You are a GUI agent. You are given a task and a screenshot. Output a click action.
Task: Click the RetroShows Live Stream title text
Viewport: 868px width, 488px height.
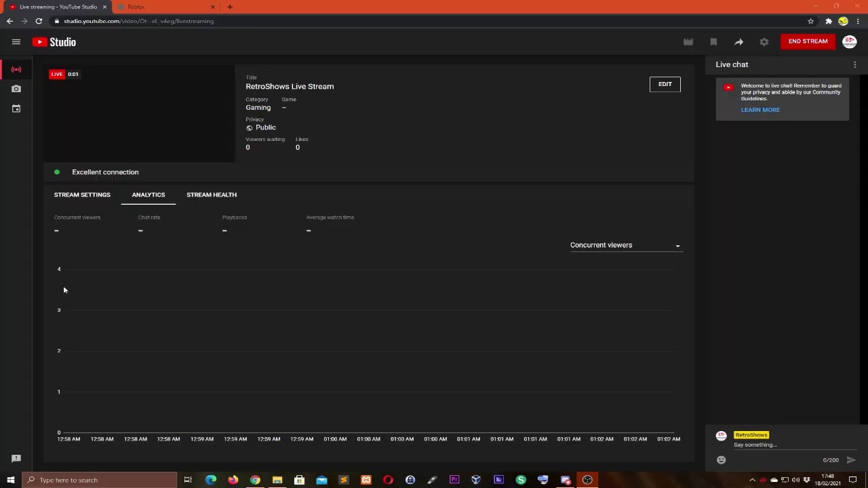pos(290,87)
